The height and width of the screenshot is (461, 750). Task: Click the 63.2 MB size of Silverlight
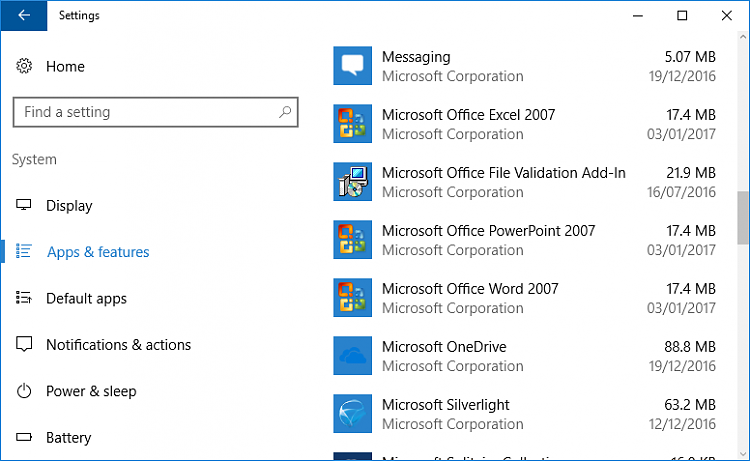pyautogui.click(x=690, y=405)
